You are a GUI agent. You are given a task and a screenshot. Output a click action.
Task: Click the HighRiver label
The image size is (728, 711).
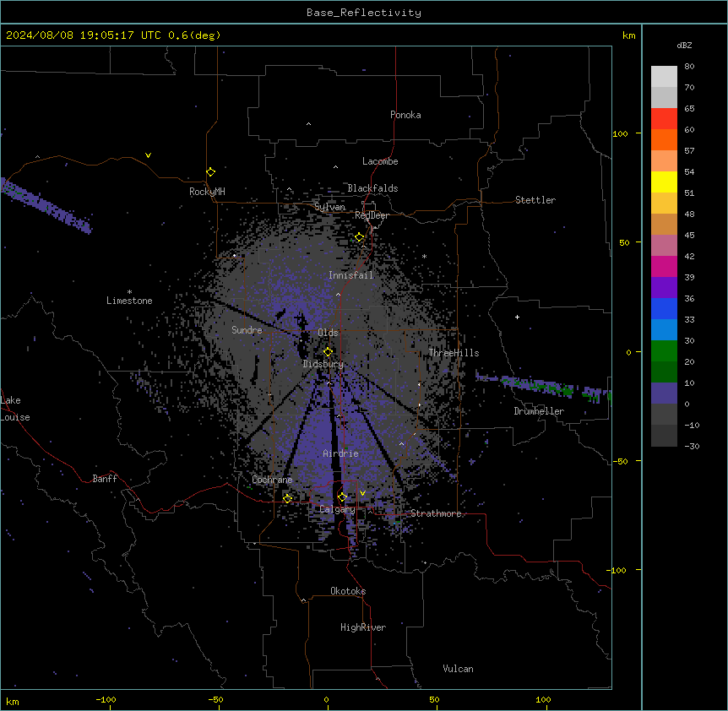pos(363,627)
